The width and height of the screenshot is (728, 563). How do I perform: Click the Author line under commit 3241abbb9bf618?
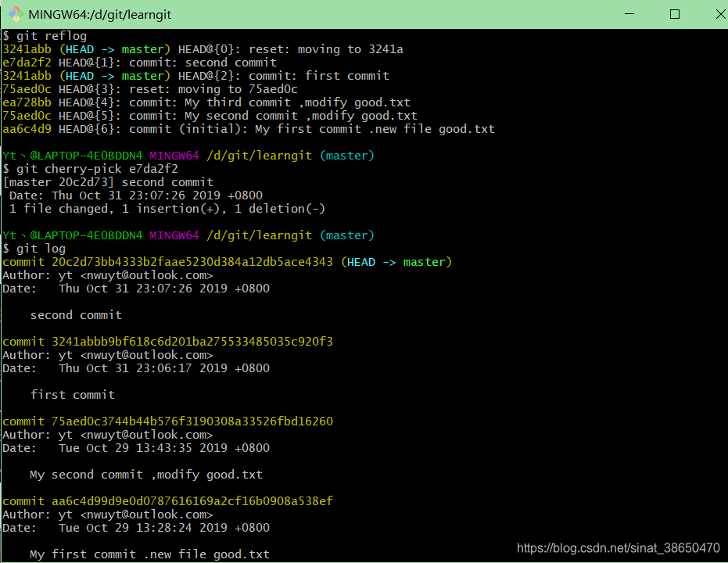click(x=108, y=355)
